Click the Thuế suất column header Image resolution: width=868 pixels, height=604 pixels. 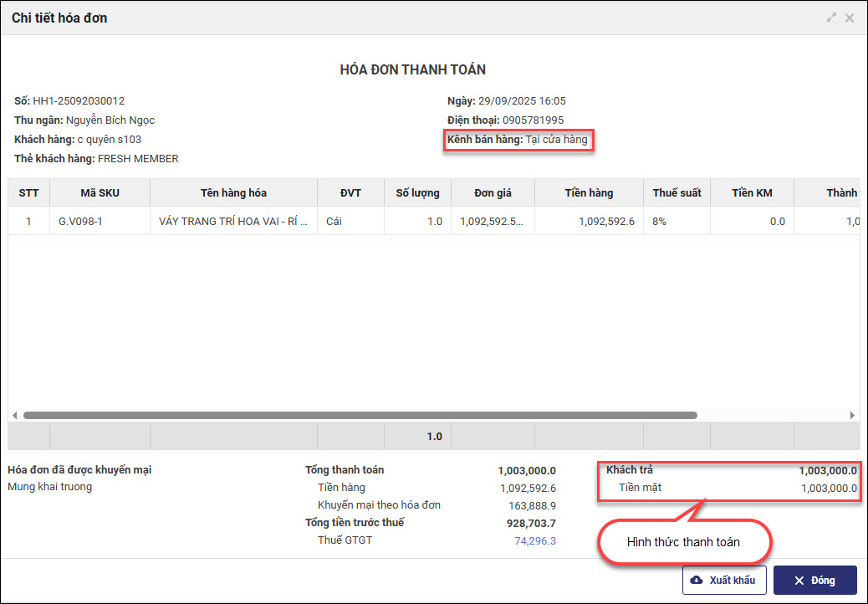677,193
